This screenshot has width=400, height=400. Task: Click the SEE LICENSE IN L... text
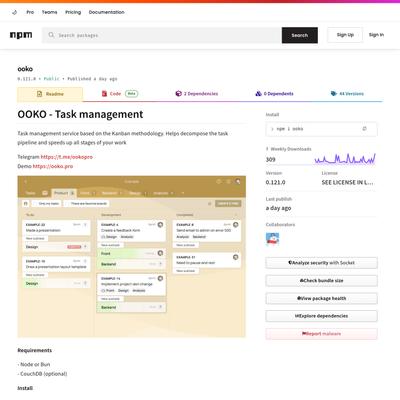(347, 182)
